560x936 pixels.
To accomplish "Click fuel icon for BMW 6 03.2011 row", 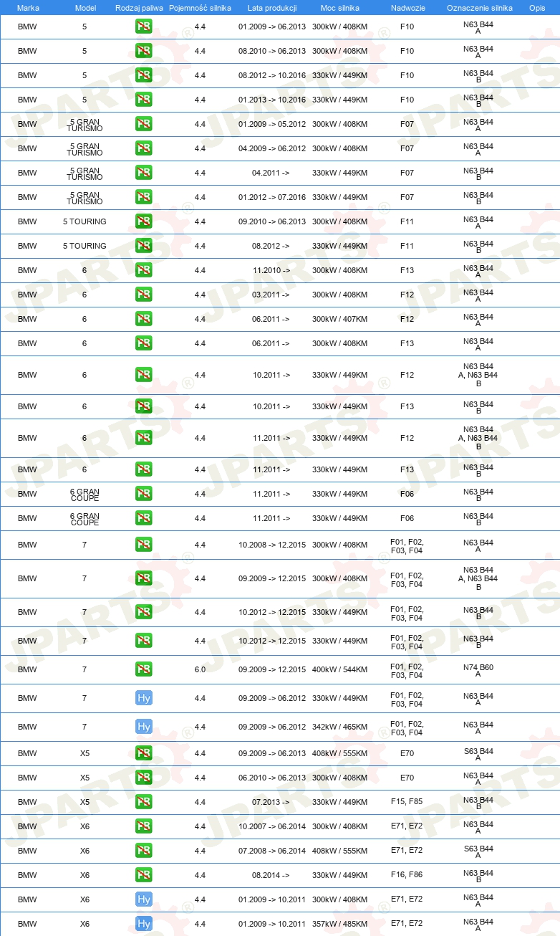I will click(143, 295).
